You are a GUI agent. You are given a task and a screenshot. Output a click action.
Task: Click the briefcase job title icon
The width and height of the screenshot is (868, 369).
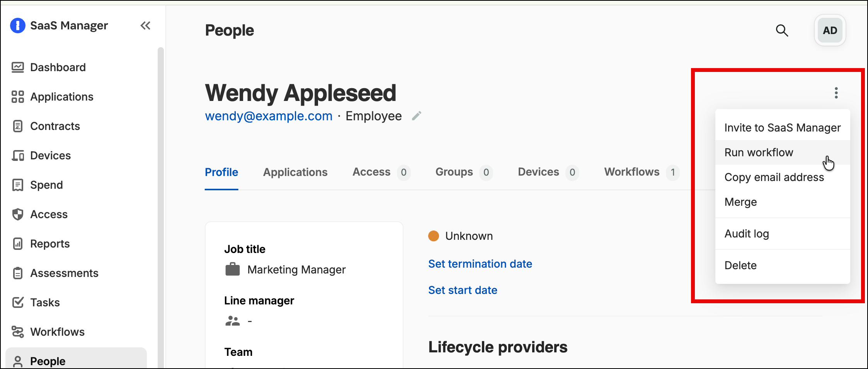(x=233, y=269)
